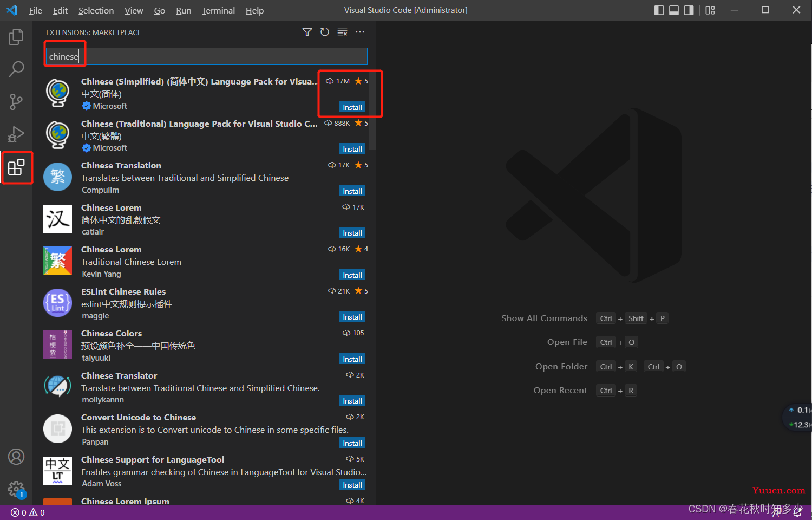
Task: Click Chinese Support for LanguageTool icon
Action: tap(57, 471)
